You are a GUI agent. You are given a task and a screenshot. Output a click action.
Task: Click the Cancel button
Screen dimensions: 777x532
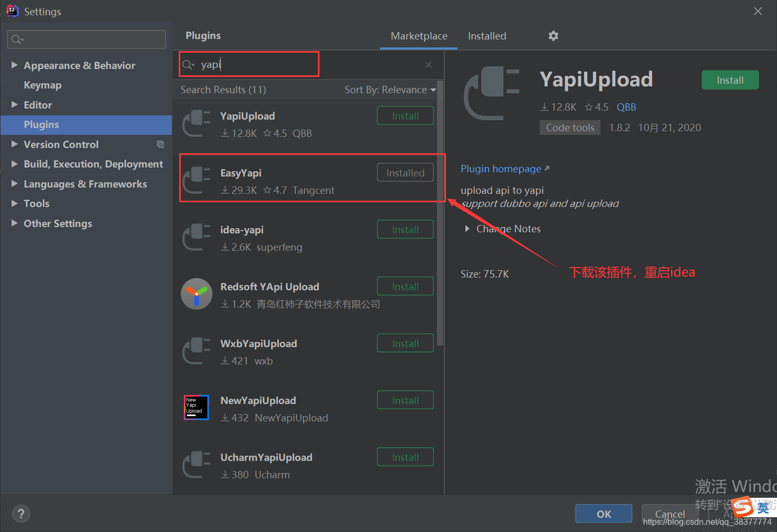[669, 514]
